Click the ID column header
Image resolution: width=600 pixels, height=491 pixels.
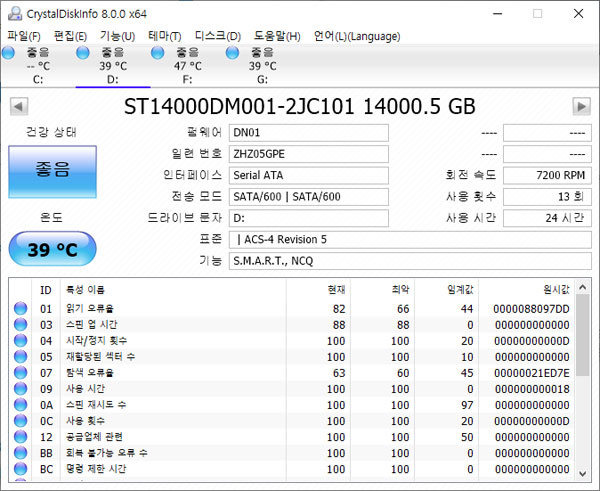[46, 290]
